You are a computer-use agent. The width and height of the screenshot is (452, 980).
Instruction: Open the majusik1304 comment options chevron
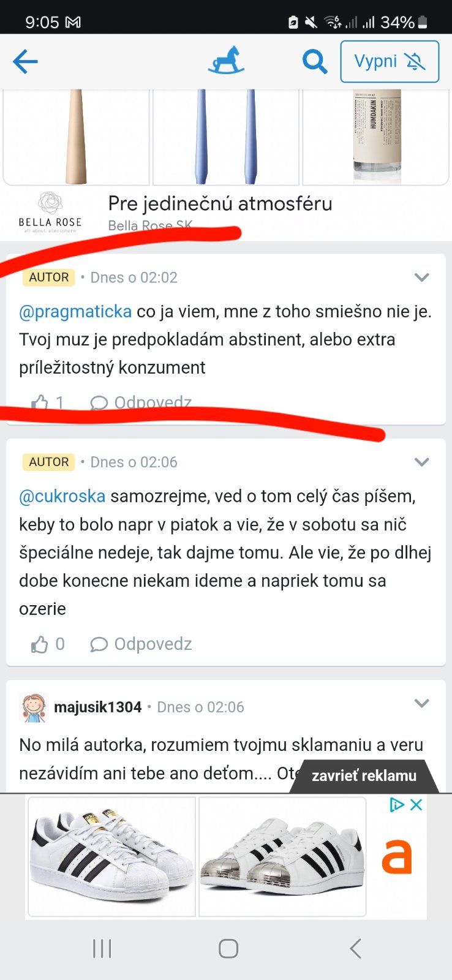pos(421,703)
